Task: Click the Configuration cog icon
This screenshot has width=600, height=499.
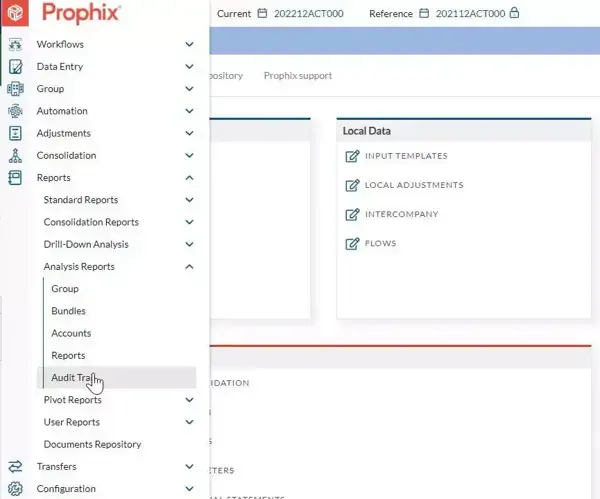Action: pos(15,489)
